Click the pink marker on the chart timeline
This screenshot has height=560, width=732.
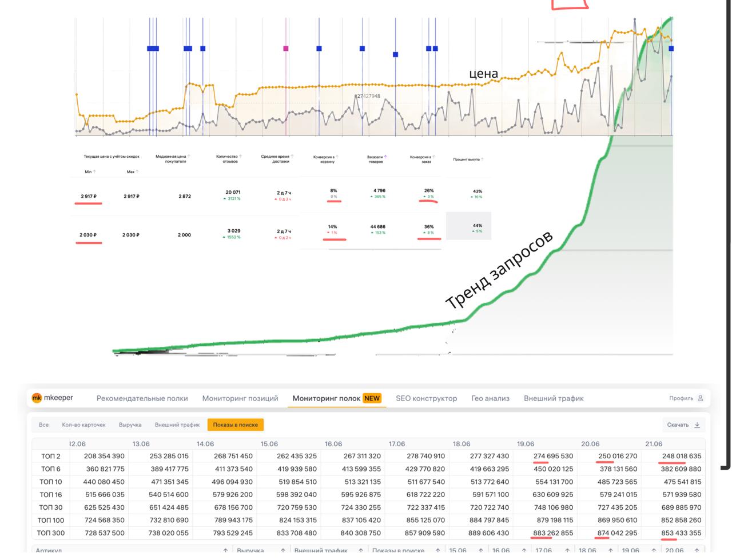pyautogui.click(x=286, y=49)
